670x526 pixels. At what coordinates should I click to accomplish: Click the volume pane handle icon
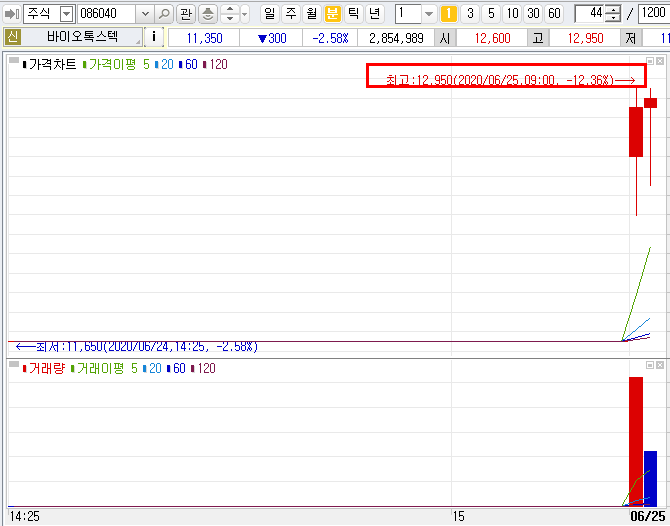coord(14,364)
